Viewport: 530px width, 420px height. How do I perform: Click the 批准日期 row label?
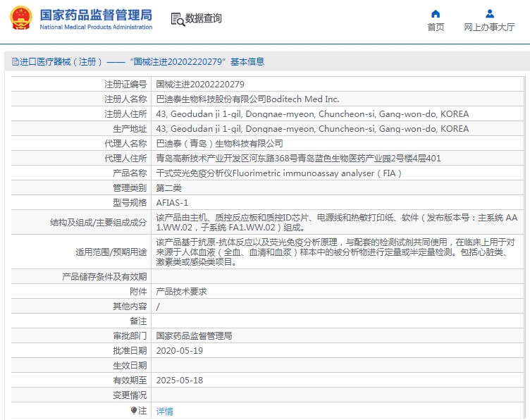coord(130,351)
